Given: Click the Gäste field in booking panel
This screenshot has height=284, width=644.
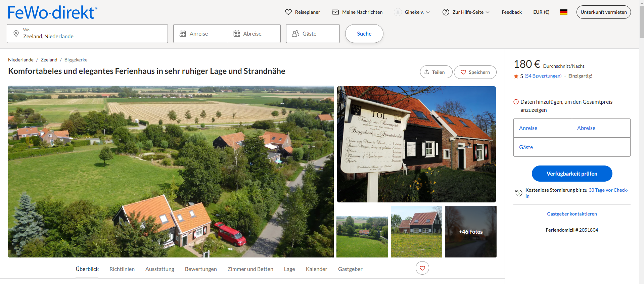Looking at the screenshot, I should (x=571, y=147).
